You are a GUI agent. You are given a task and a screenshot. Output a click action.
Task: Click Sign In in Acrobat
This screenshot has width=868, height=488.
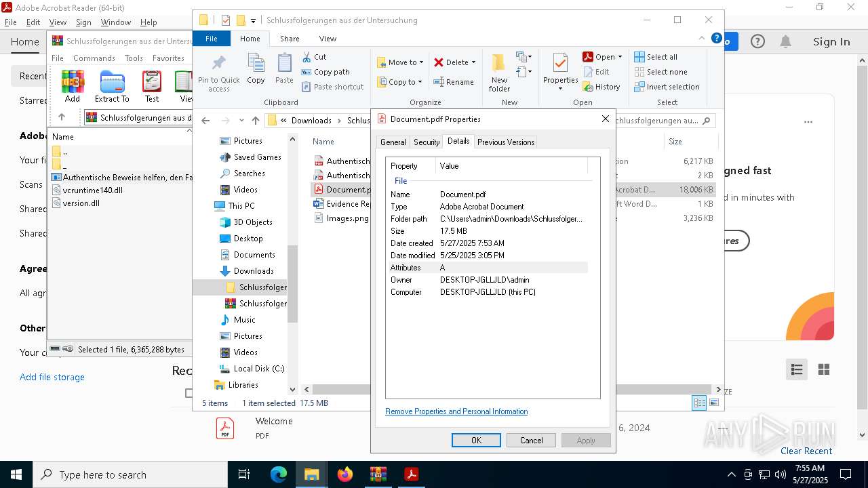[831, 42]
